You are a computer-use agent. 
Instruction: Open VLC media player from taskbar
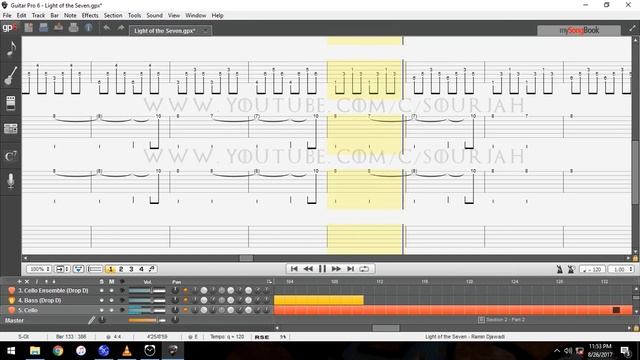(127, 351)
